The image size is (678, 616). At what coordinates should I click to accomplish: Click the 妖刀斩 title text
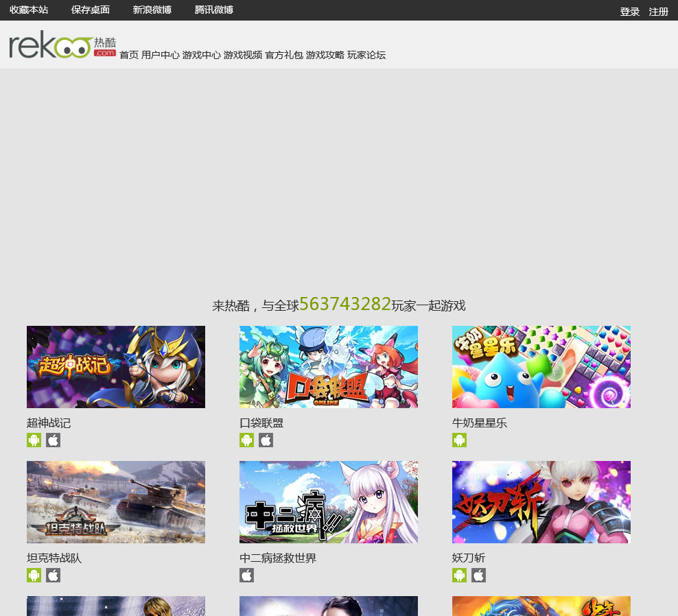tap(469, 558)
